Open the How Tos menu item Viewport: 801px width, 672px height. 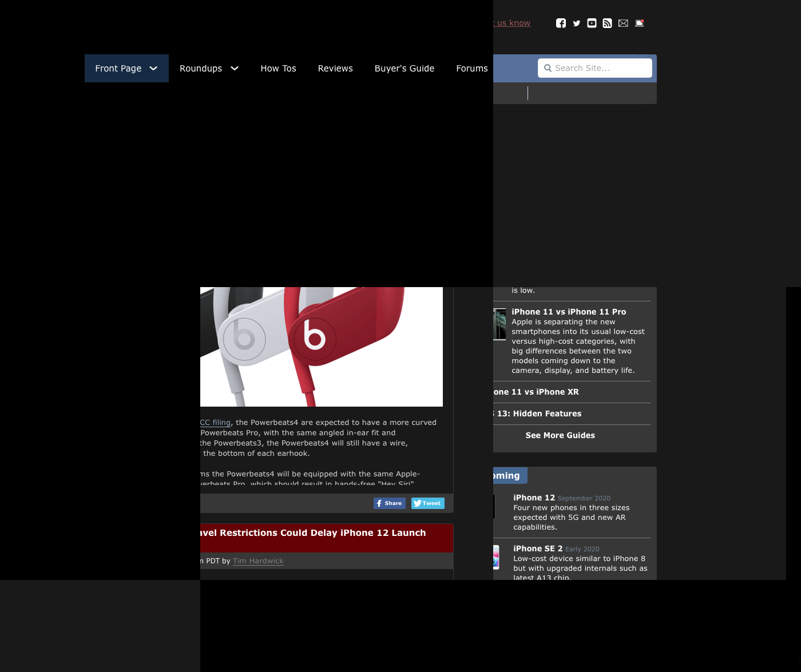tap(278, 68)
